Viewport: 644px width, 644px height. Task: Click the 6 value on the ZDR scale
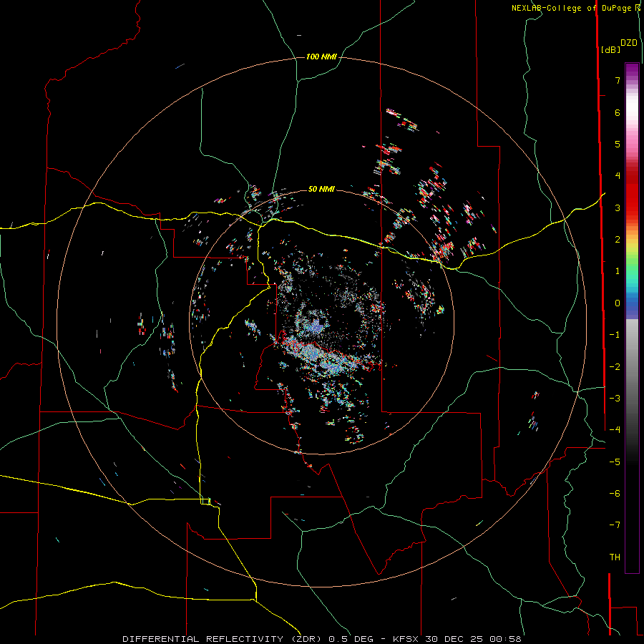[618, 112]
